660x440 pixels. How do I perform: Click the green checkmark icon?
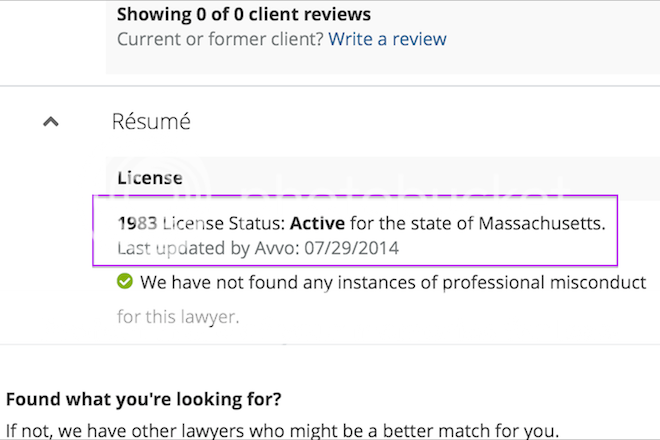point(125,283)
